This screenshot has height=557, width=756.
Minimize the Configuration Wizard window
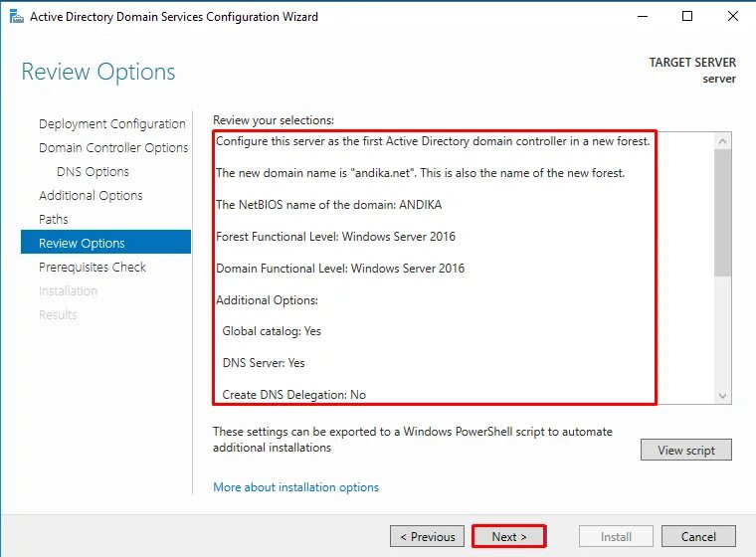[643, 16]
